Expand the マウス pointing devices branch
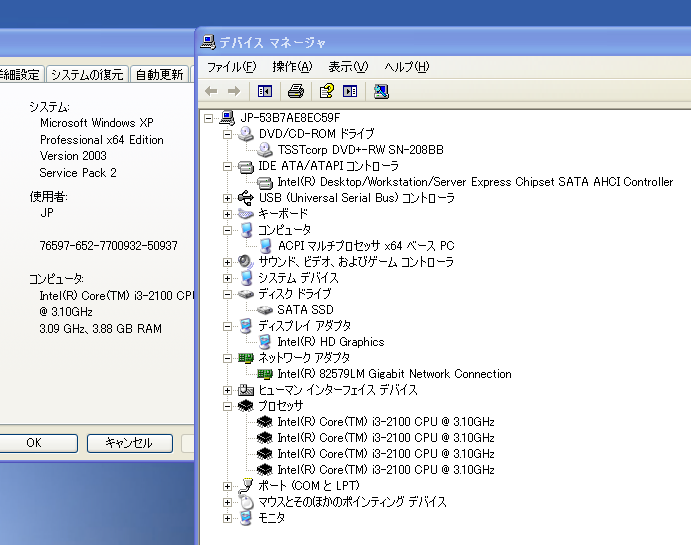The height and width of the screenshot is (545, 691). (227, 502)
